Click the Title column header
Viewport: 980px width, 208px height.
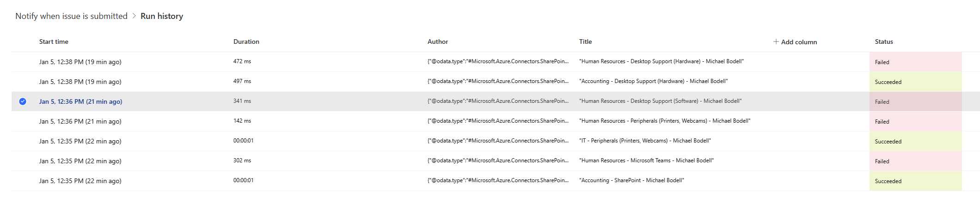585,42
